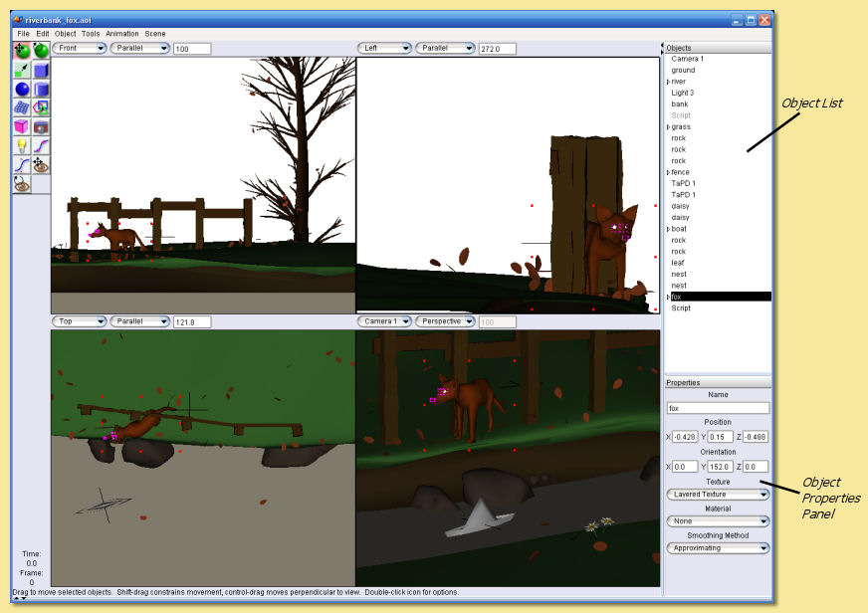This screenshot has width=868, height=613.
Task: Click the Name field containing fox
Action: pyautogui.click(x=717, y=408)
